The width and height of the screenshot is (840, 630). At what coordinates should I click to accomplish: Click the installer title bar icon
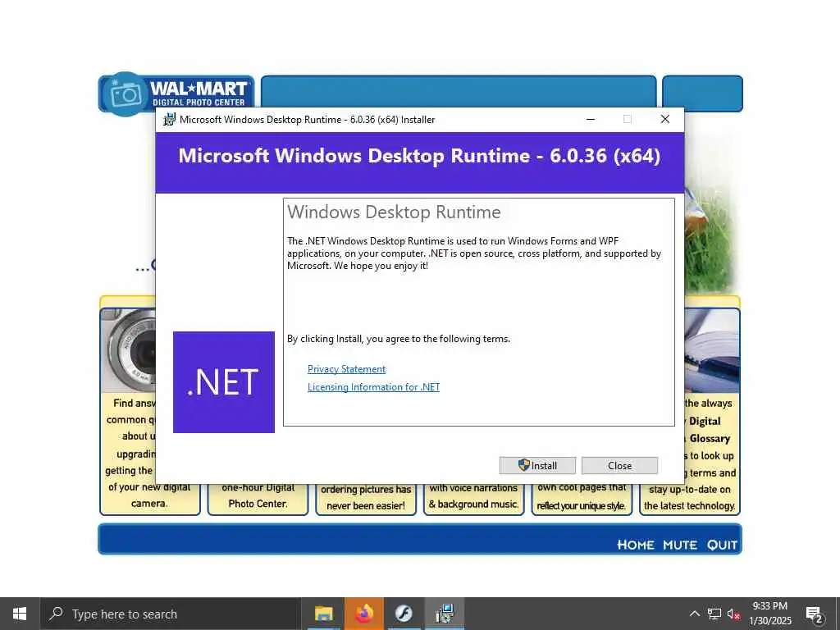point(169,120)
